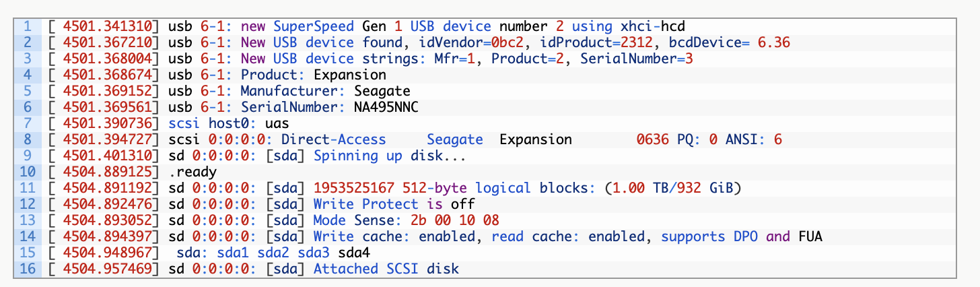Click line number 1 in the gutter
This screenshot has height=287, width=980.
28,26
